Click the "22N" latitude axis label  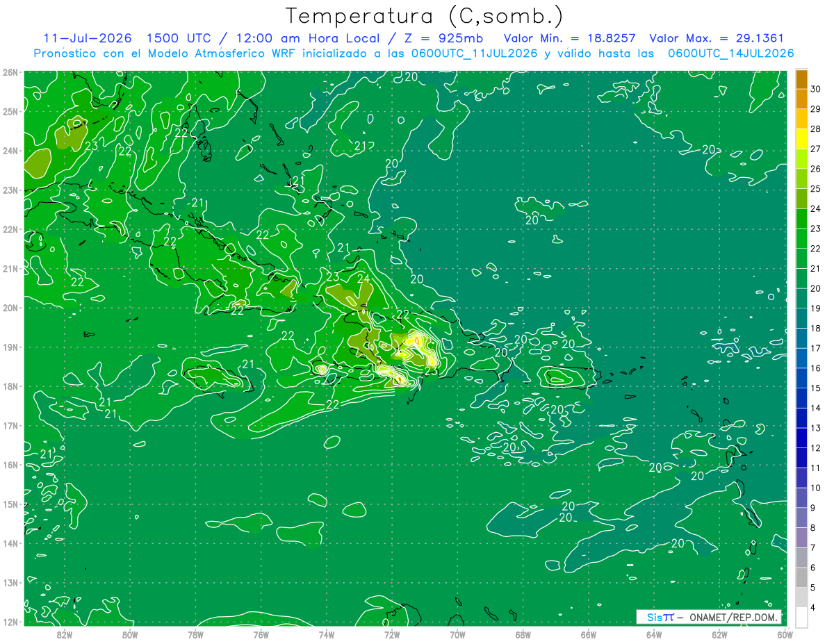click(x=10, y=229)
